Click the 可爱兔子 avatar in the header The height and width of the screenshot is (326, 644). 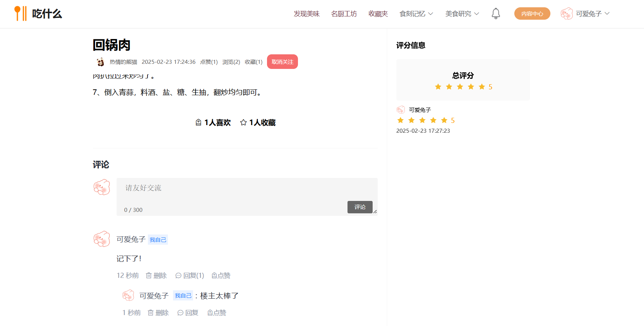[x=567, y=13]
